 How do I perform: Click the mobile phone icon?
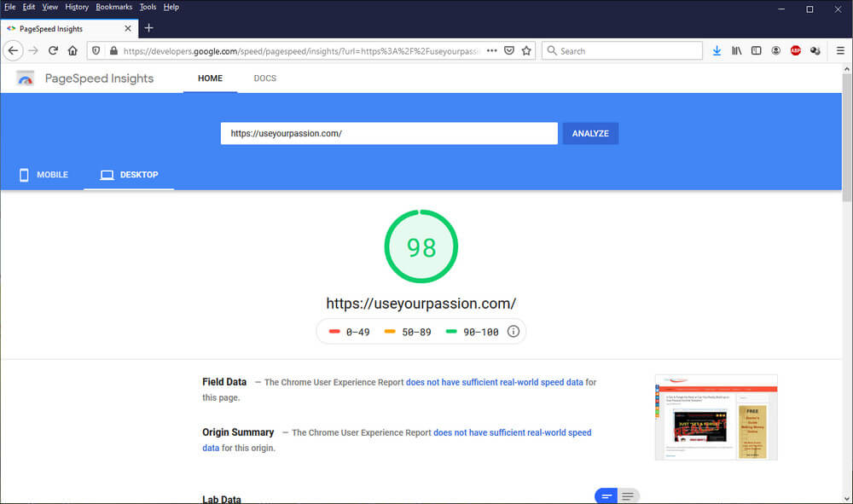coord(24,175)
